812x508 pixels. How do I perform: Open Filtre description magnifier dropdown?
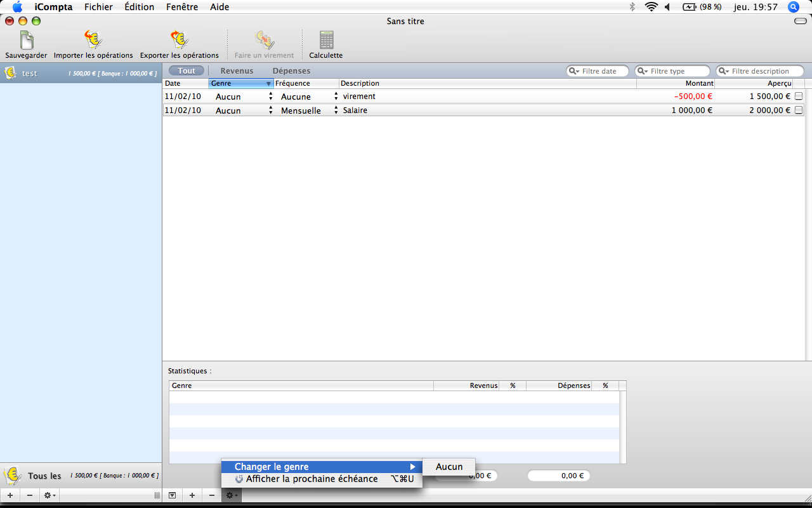(724, 71)
